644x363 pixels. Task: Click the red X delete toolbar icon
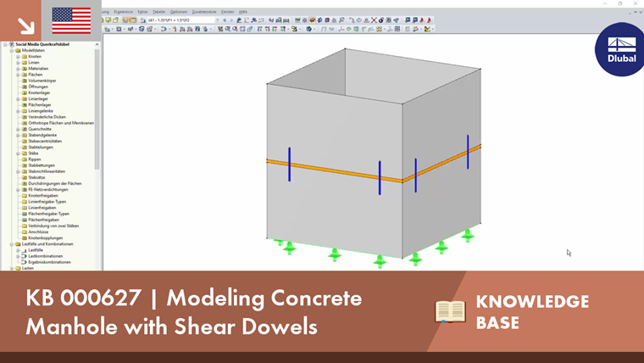click(x=374, y=20)
